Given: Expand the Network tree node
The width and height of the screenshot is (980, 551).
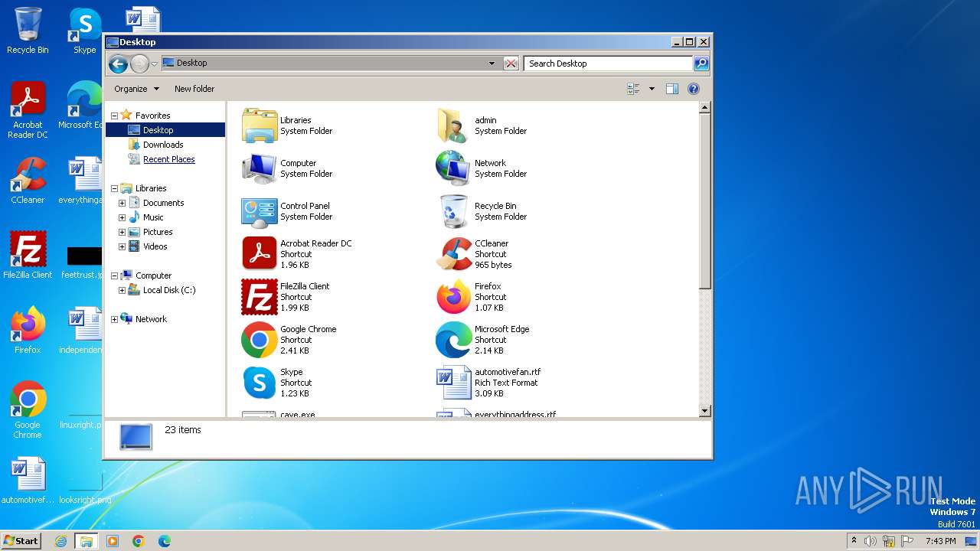Looking at the screenshot, I should [x=114, y=319].
